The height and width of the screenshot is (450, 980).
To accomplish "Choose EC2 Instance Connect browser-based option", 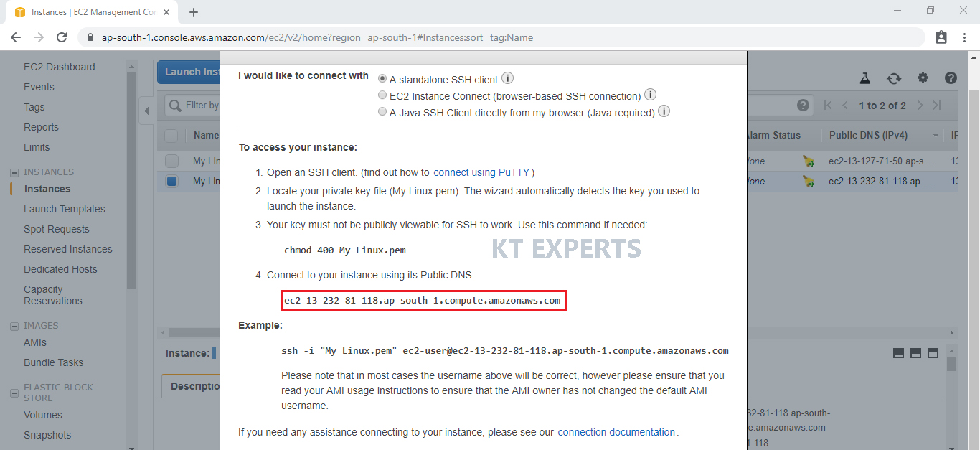I will (x=382, y=95).
